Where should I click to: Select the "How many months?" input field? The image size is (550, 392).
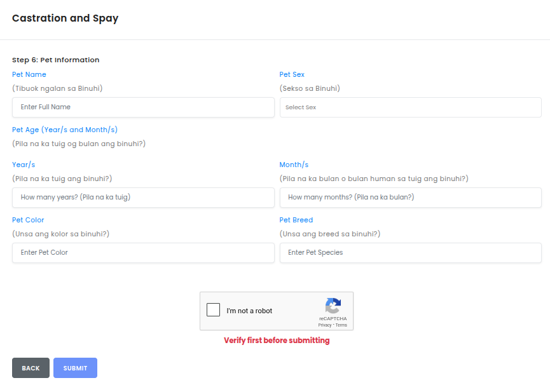pos(410,198)
